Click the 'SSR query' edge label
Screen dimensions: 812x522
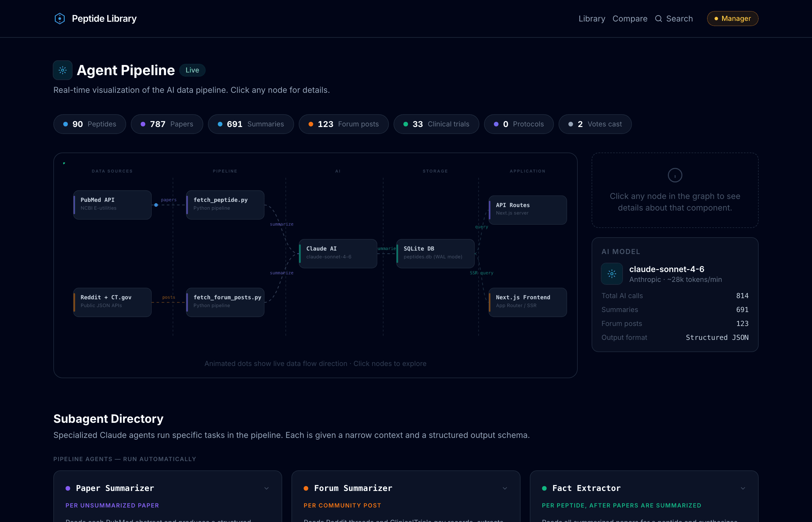pos(482,273)
